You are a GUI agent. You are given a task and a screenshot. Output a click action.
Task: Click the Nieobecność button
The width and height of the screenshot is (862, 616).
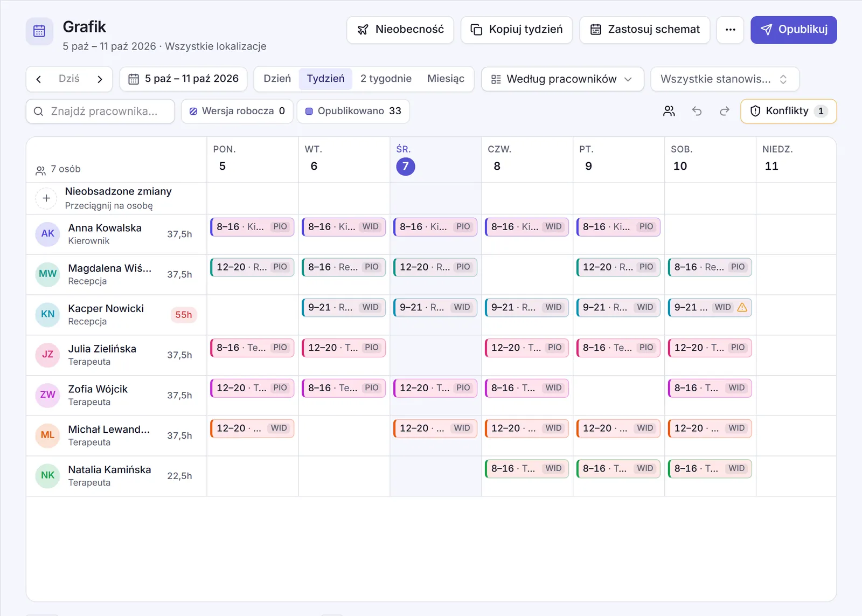pos(400,30)
